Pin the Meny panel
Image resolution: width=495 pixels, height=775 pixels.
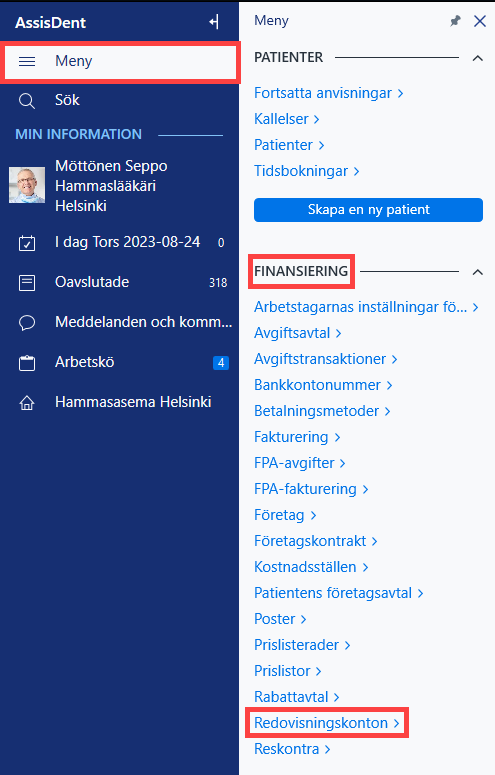point(454,21)
